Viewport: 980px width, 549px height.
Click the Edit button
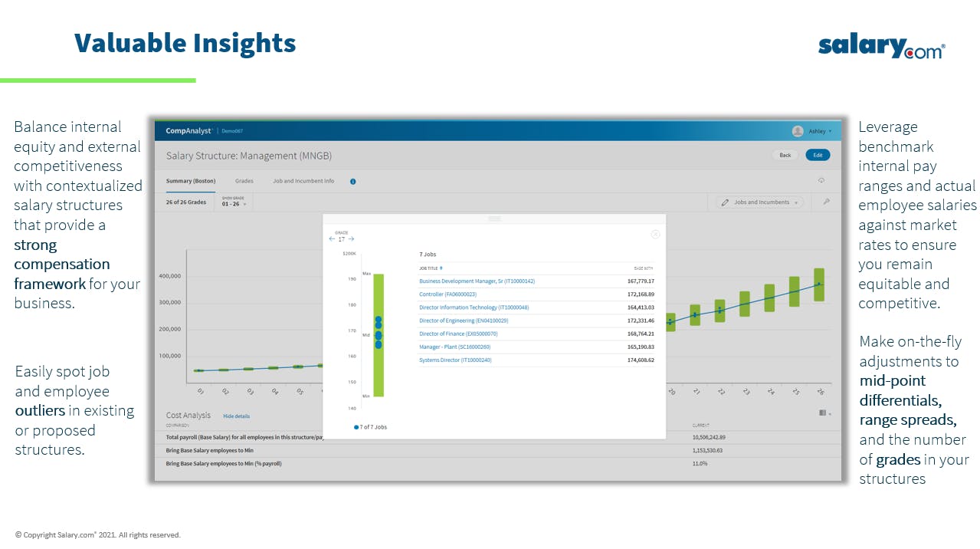[818, 155]
